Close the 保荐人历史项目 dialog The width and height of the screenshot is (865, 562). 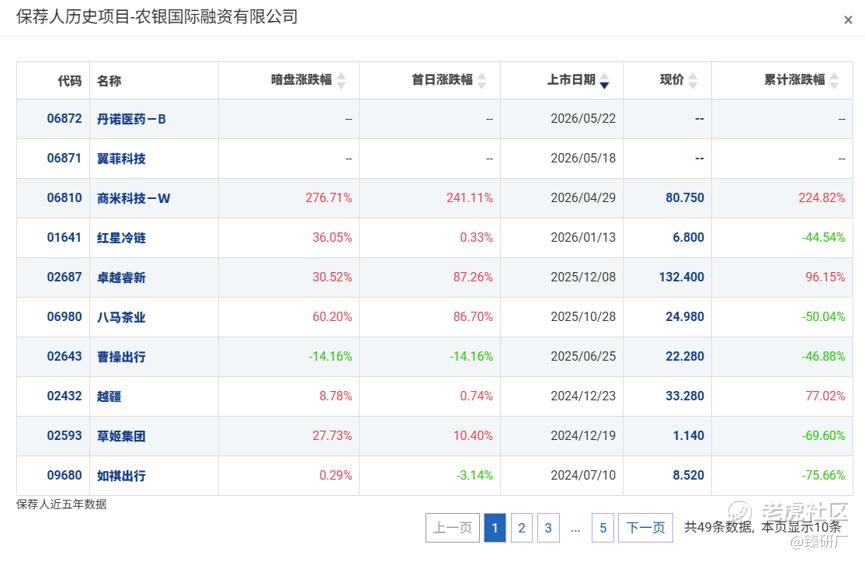click(848, 20)
